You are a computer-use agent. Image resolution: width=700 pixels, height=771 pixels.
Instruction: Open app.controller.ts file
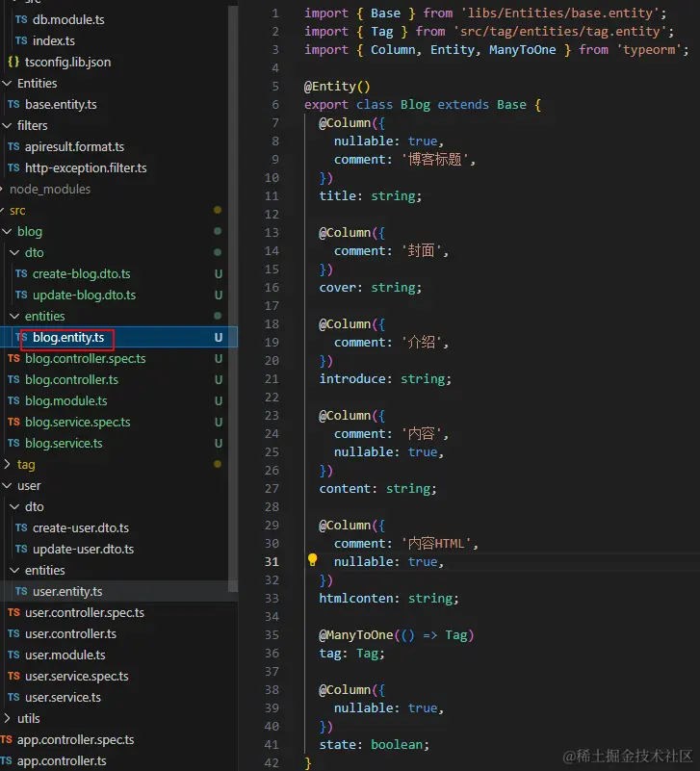tap(62, 760)
